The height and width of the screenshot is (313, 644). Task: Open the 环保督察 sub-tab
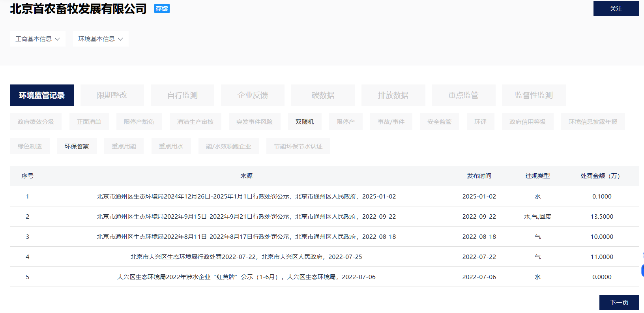(77, 146)
